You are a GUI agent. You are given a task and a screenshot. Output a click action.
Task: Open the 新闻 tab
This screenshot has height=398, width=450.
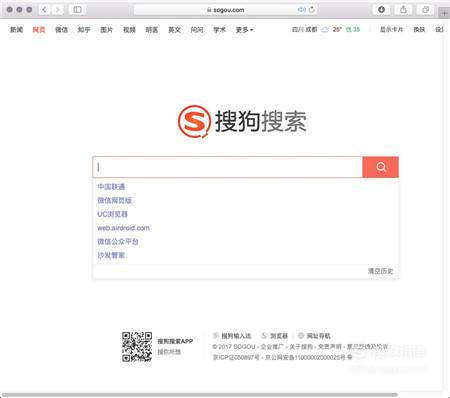(16, 30)
